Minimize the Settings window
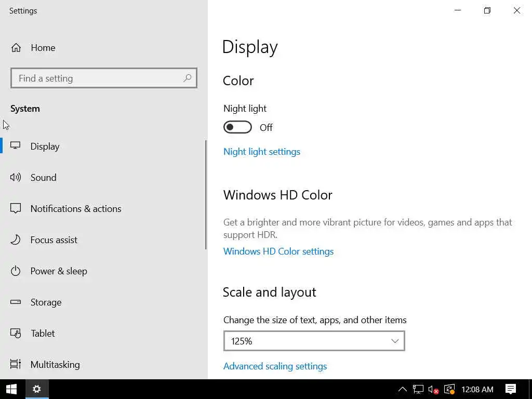The image size is (532, 399). point(458,10)
